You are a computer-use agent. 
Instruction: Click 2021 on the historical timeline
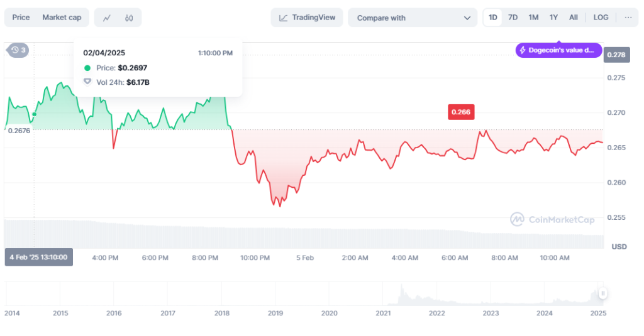point(382,313)
